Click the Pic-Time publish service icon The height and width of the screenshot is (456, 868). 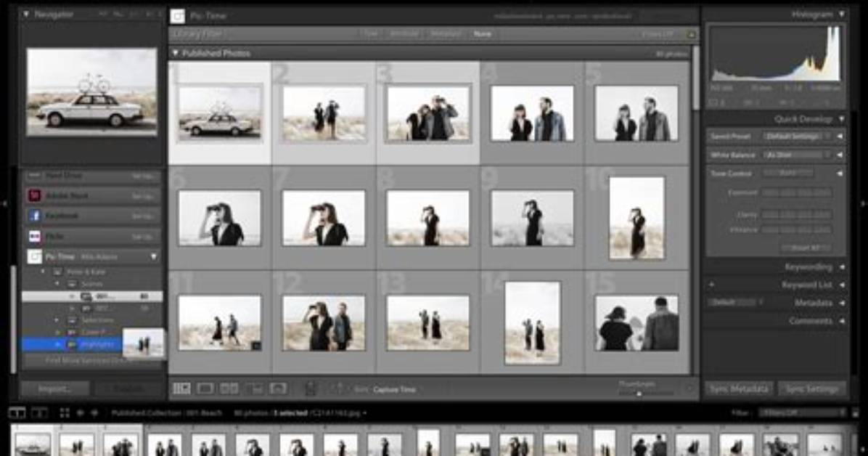click(34, 257)
